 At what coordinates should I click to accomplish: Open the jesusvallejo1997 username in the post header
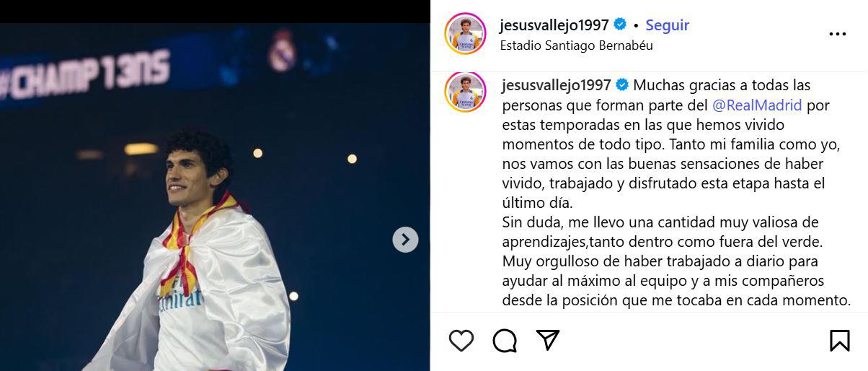tap(554, 25)
